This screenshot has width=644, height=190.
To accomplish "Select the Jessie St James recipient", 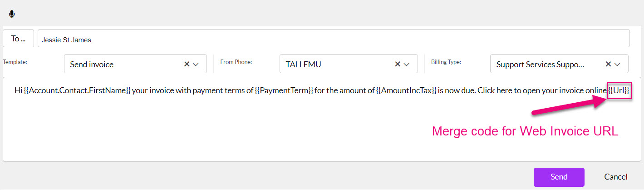I will pos(66,40).
